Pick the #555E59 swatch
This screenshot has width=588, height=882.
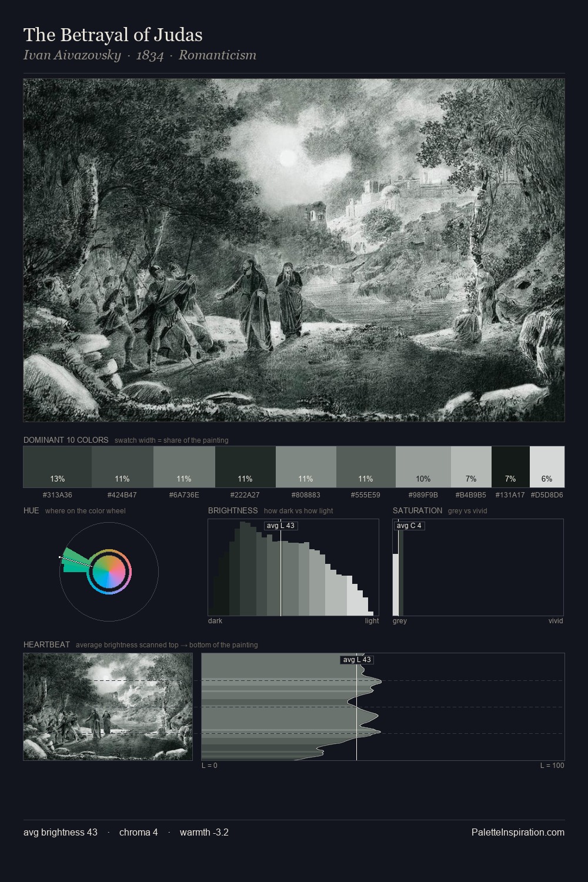point(366,467)
